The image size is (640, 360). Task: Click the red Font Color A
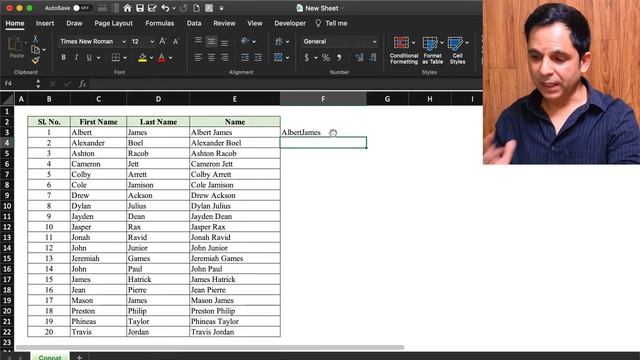pos(162,58)
